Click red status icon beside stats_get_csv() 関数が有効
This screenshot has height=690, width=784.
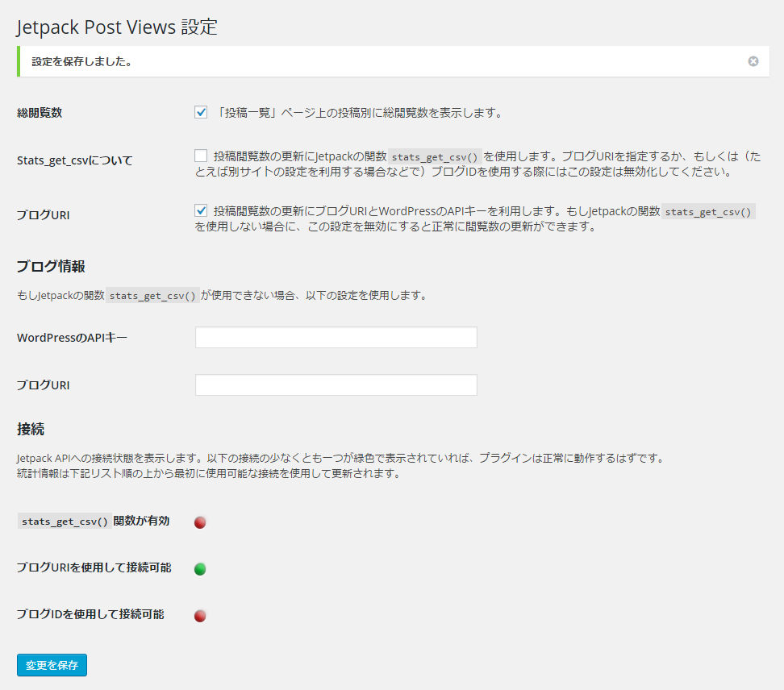[199, 522]
